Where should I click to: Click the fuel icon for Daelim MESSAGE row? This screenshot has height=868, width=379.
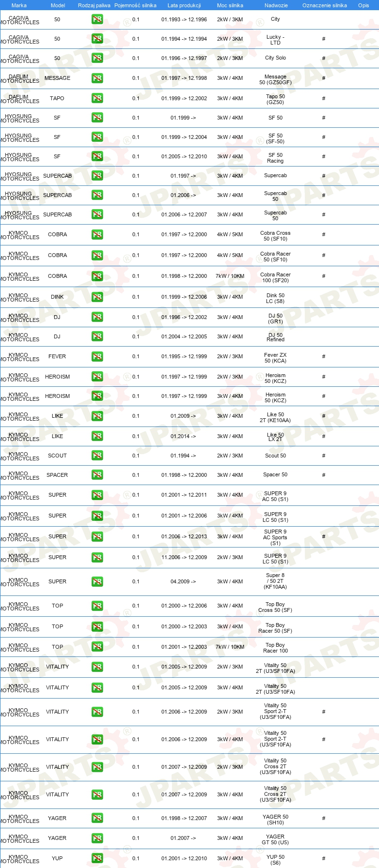coord(97,78)
